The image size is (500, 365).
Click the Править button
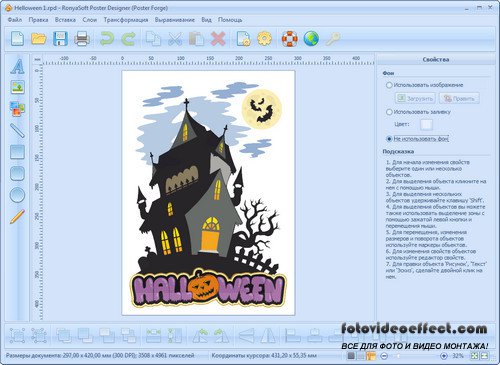[459, 98]
